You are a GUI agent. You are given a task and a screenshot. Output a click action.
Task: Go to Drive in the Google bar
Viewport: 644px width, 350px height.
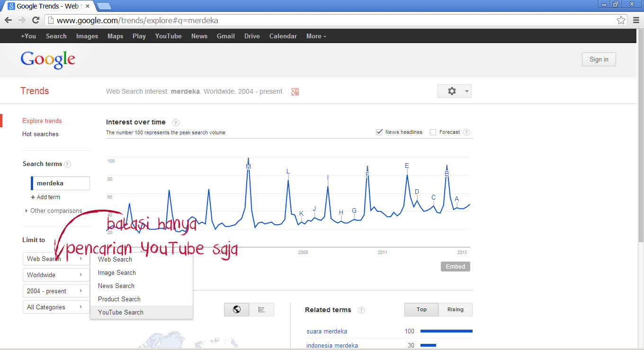(252, 36)
